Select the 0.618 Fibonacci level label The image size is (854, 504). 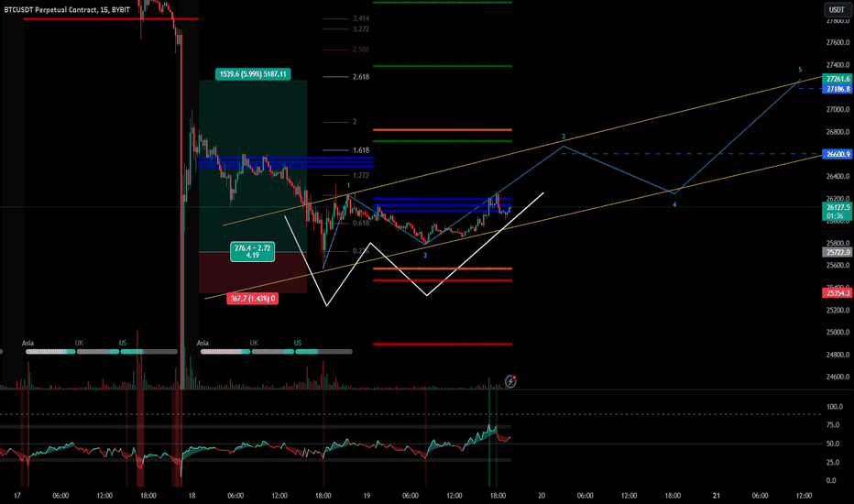pyautogui.click(x=360, y=223)
